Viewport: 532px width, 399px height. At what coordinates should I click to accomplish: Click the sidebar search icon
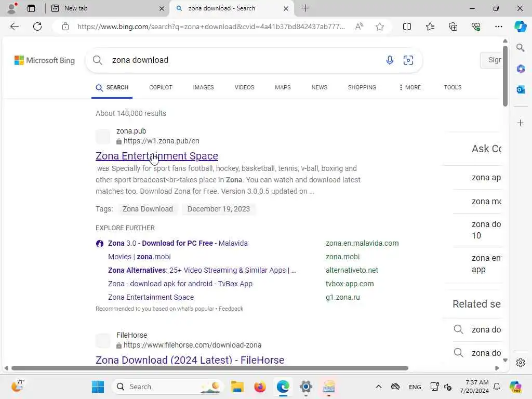[520, 48]
